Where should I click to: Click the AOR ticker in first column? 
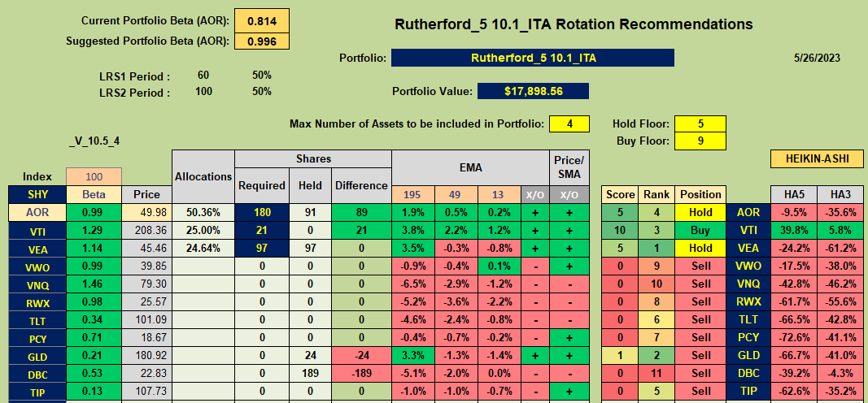(37, 212)
